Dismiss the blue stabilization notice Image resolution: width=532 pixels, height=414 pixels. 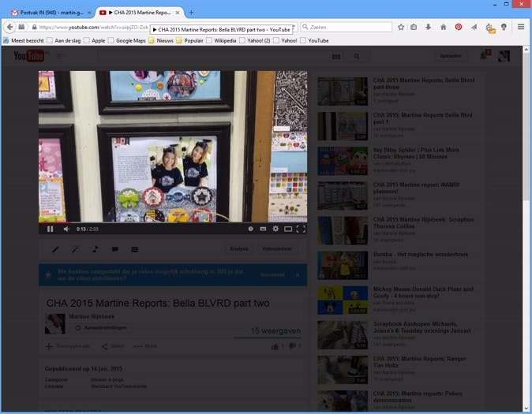point(298,275)
